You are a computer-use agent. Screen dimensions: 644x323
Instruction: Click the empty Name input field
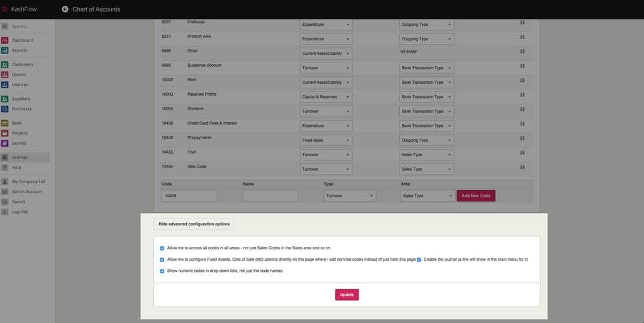pyautogui.click(x=270, y=196)
